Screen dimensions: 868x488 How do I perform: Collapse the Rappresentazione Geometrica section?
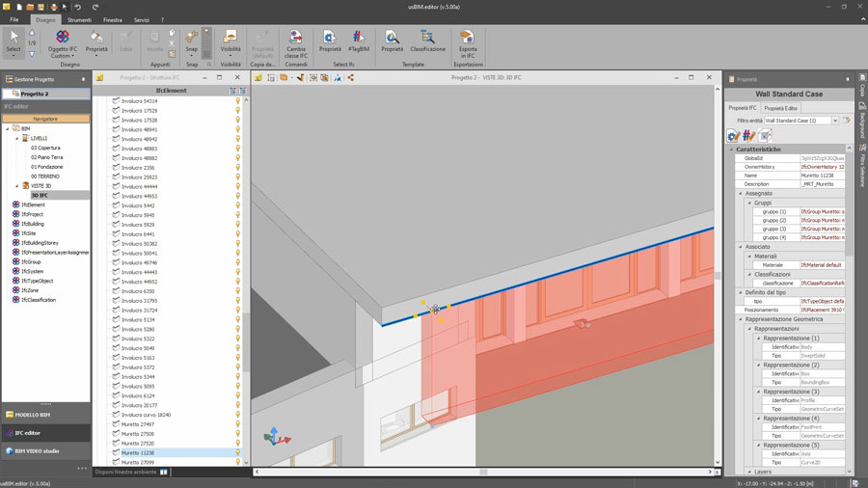pyautogui.click(x=741, y=319)
